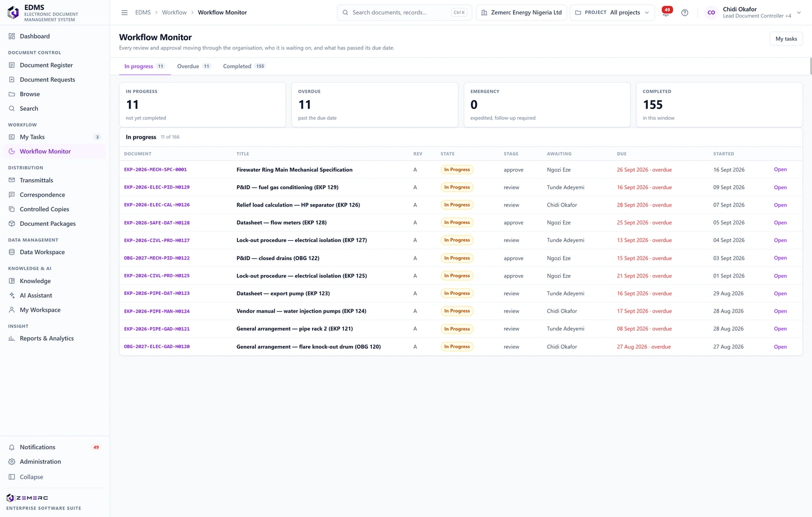Click the hamburger menu icon in header

tap(124, 12)
